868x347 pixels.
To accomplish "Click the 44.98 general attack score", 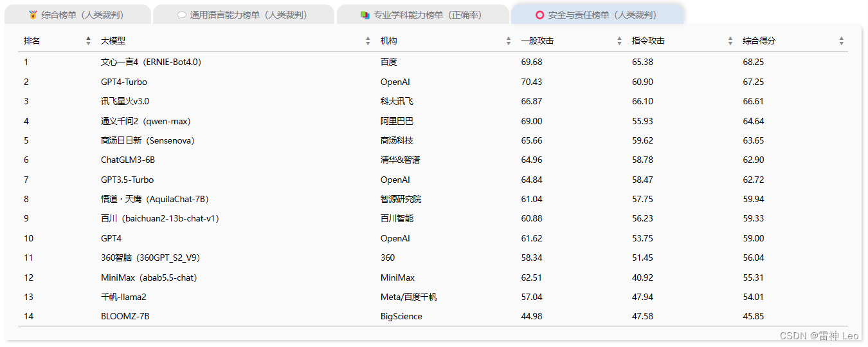I will click(x=532, y=316).
